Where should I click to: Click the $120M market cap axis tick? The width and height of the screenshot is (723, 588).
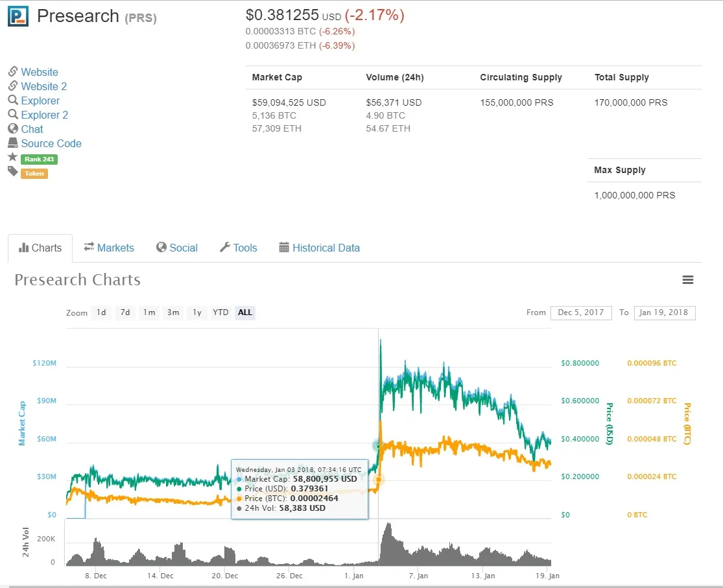[44, 363]
